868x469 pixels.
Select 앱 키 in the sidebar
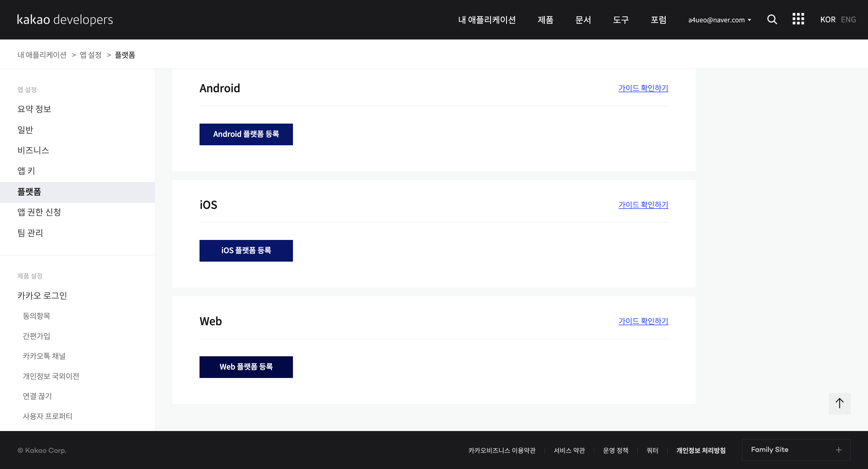26,171
